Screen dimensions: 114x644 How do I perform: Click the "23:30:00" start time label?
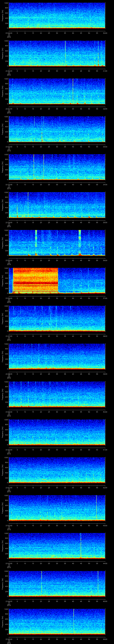9,71
